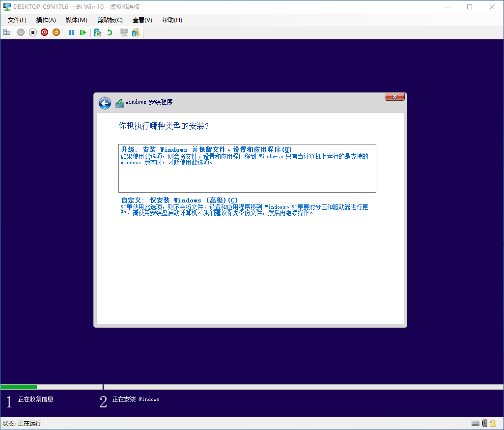Viewport: 504px width, 430px height.
Task: Open the 操作 menu
Action: coord(46,20)
